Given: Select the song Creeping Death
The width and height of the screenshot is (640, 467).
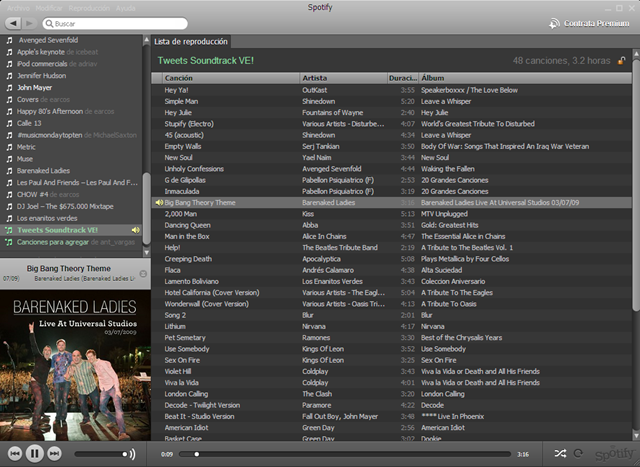Looking at the screenshot, I should [x=188, y=259].
